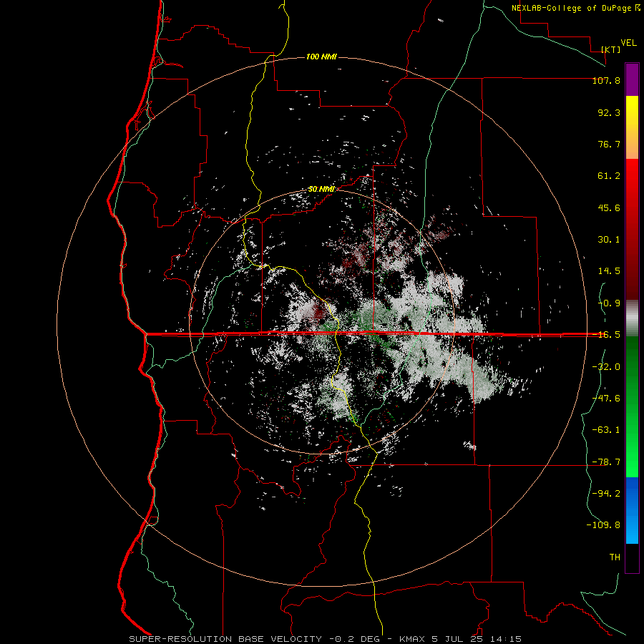The height and width of the screenshot is (644, 644).
Task: Click the 61.2 value on the velocity scale
Action: 609,176
